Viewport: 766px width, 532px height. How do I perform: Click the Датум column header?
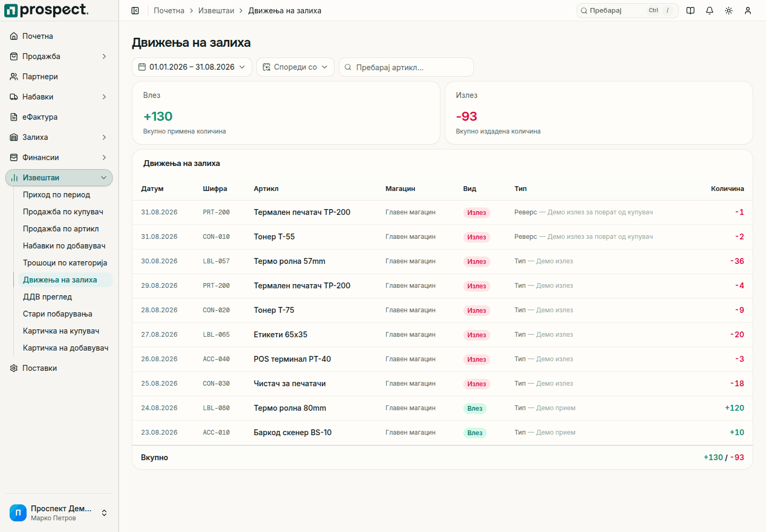coord(152,189)
